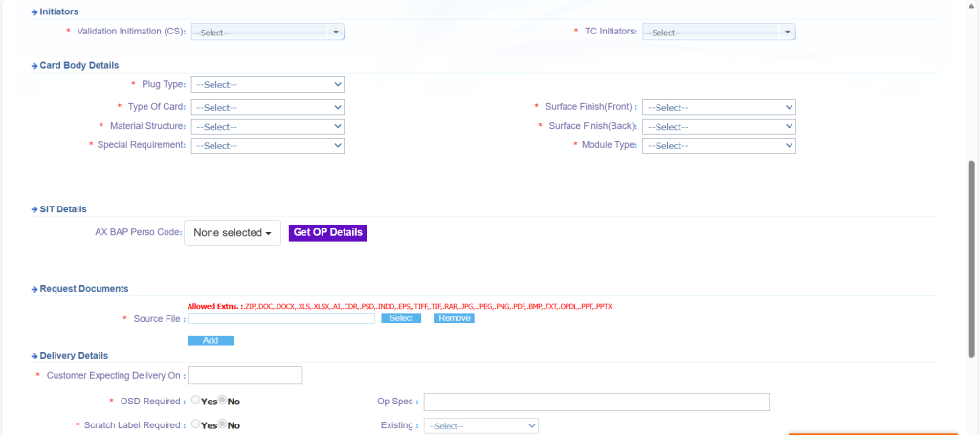Focus the Customer Expecting Delivery On field
Viewport: 980px width, 435px height.
click(245, 375)
